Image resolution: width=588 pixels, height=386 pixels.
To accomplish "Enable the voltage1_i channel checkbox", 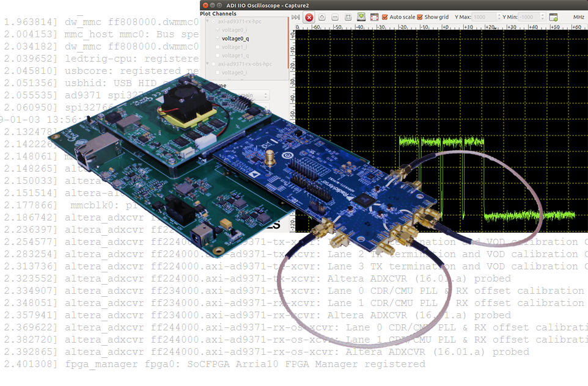I will (x=218, y=46).
